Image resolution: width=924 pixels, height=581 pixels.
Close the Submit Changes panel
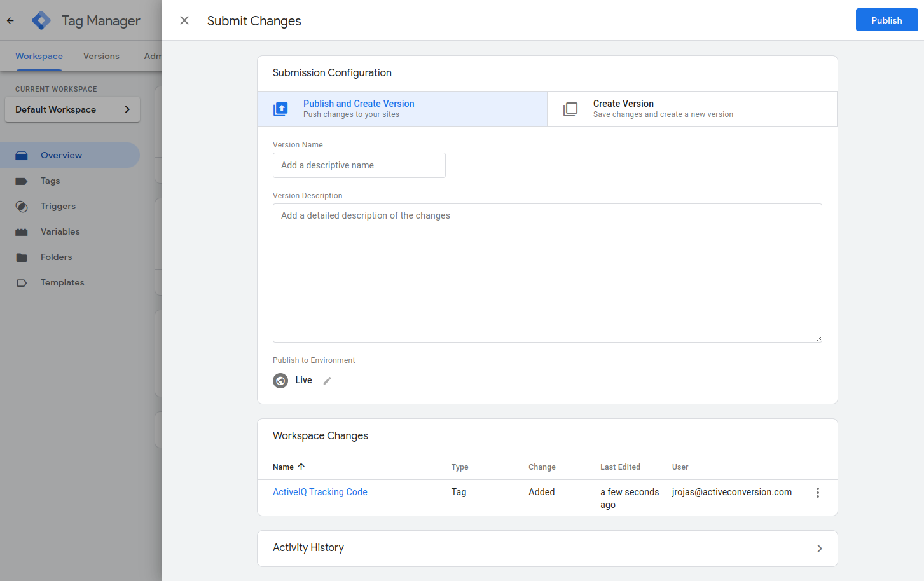pos(184,20)
